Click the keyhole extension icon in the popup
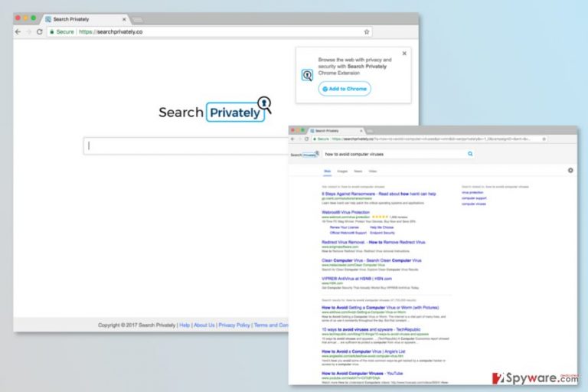The width and height of the screenshot is (588, 392). (307, 75)
